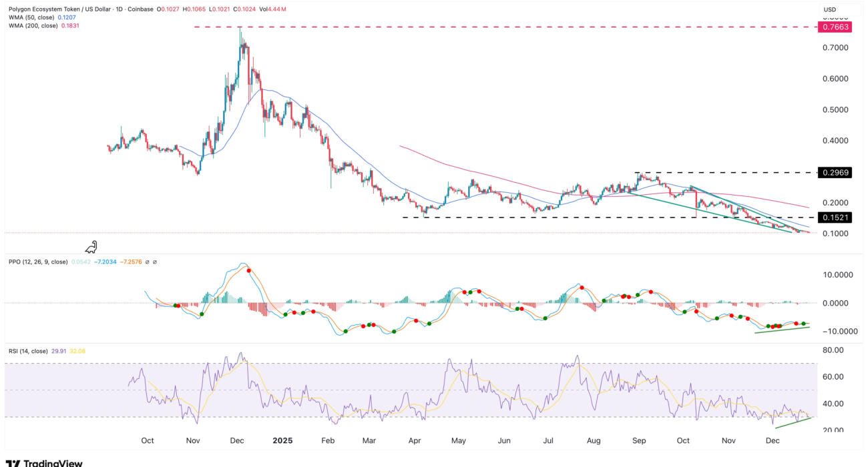This screenshot has height=467, width=868.
Task: Click the 2025 label on time axis
Action: (x=283, y=440)
